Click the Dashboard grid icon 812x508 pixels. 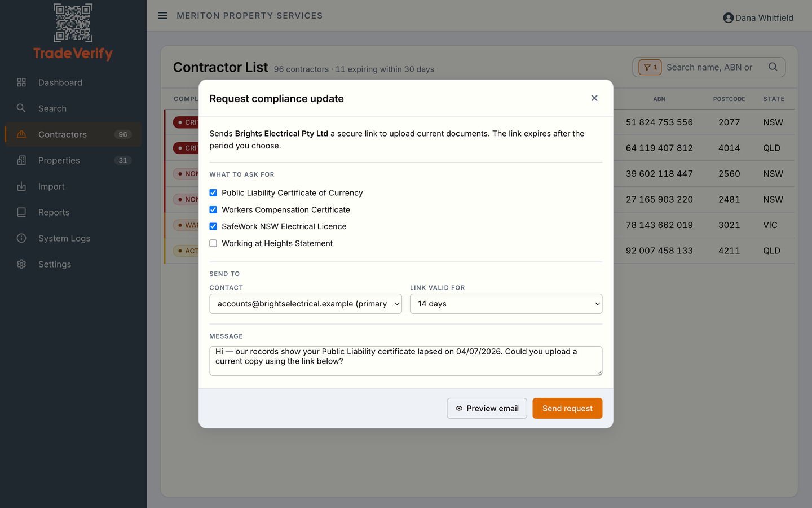(x=21, y=82)
